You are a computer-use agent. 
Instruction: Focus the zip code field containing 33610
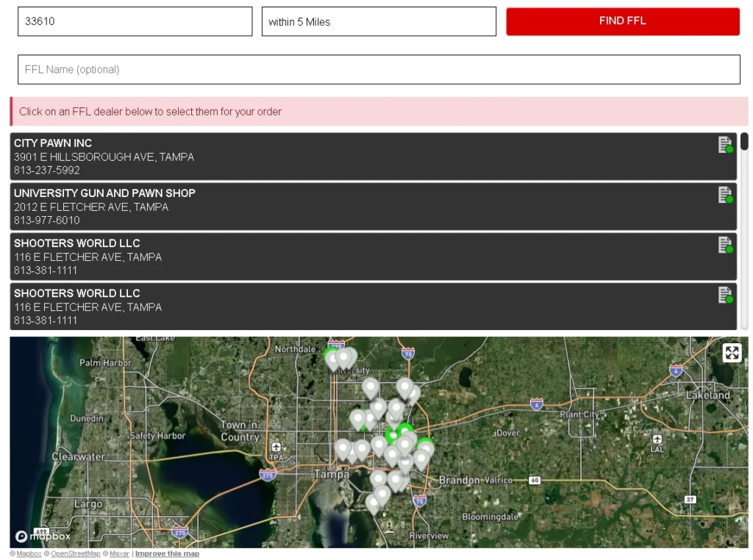coord(135,21)
